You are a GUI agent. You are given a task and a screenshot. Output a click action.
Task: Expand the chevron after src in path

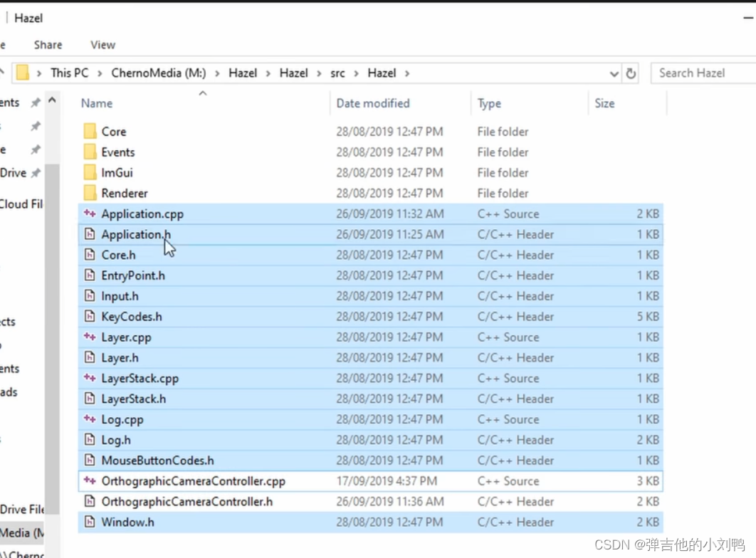coord(357,73)
